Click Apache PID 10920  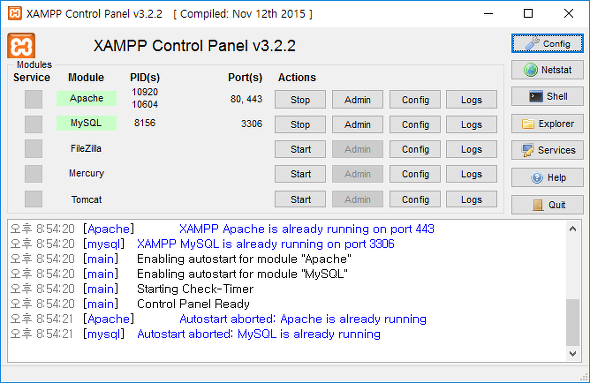click(145, 92)
